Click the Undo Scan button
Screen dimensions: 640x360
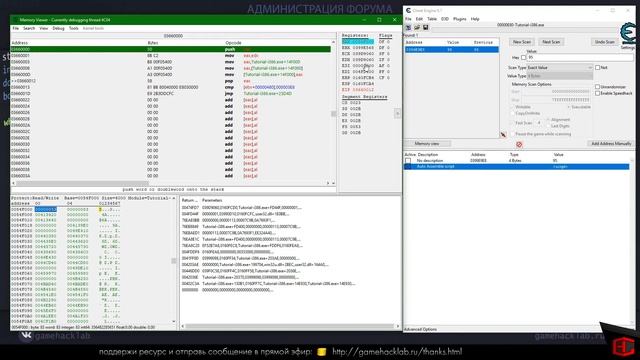click(604, 42)
